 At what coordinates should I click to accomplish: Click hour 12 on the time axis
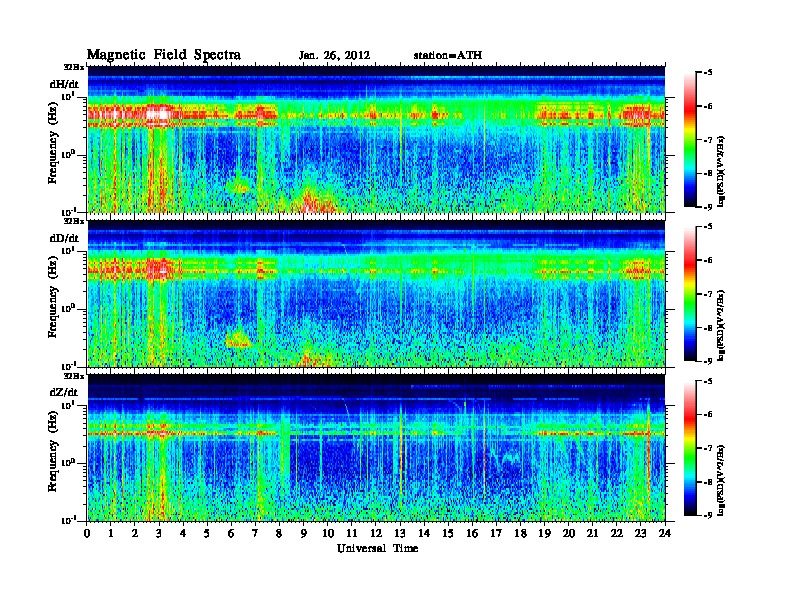click(x=376, y=534)
